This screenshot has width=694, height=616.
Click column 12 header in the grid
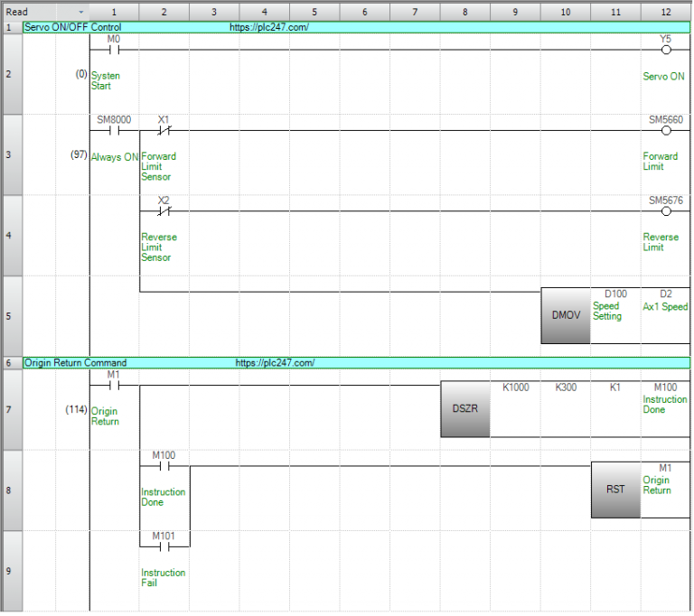(x=666, y=12)
